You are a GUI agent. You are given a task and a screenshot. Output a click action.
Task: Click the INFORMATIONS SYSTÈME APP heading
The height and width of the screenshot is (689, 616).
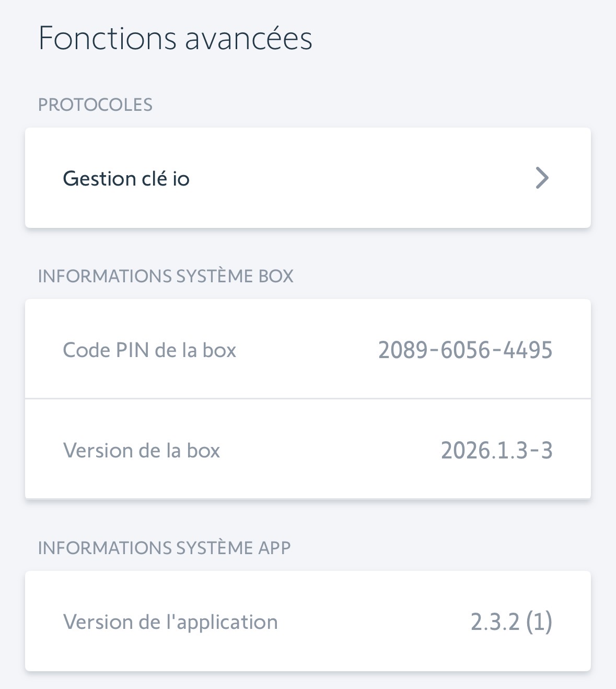[164, 548]
